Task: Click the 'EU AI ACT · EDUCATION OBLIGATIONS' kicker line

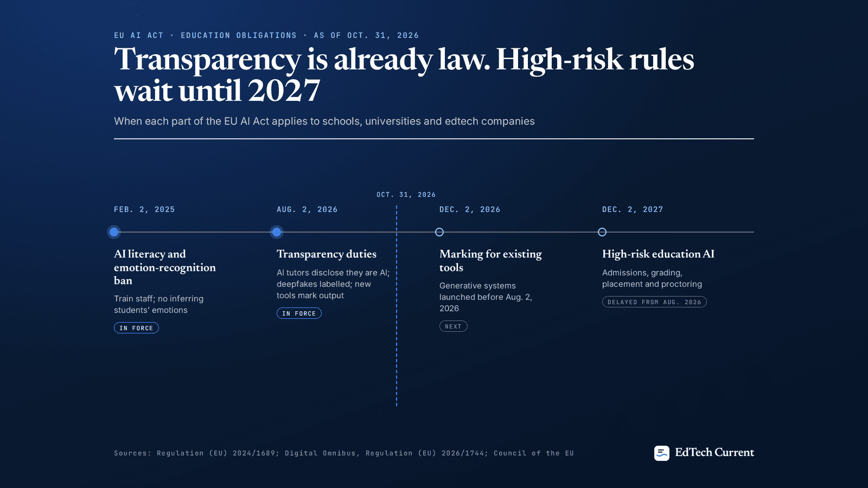Action: [x=266, y=35]
